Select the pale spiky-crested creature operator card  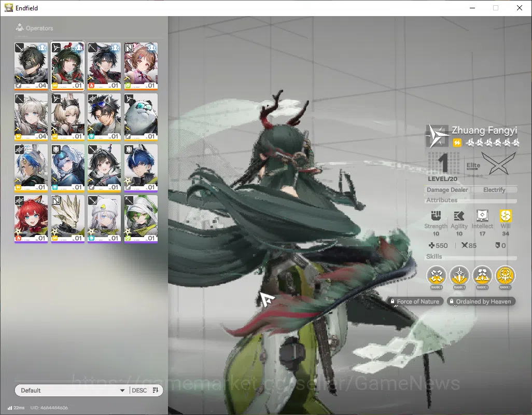pyautogui.click(x=67, y=218)
